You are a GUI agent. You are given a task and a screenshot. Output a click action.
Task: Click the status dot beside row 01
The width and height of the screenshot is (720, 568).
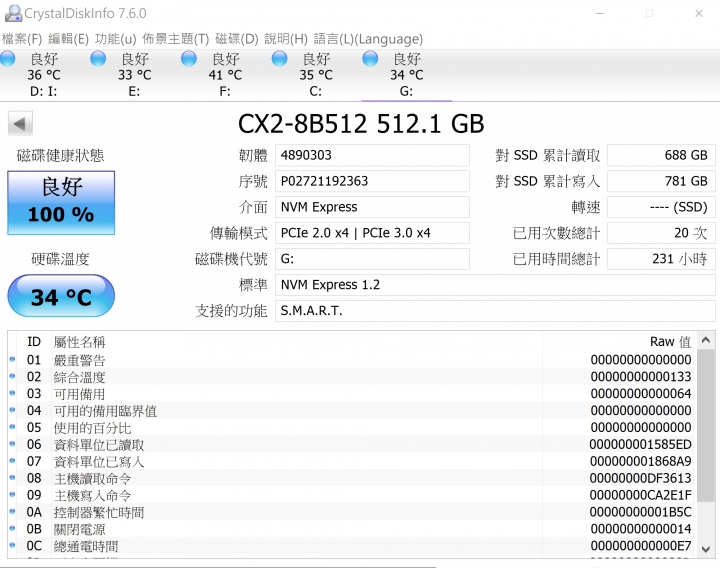click(x=12, y=360)
